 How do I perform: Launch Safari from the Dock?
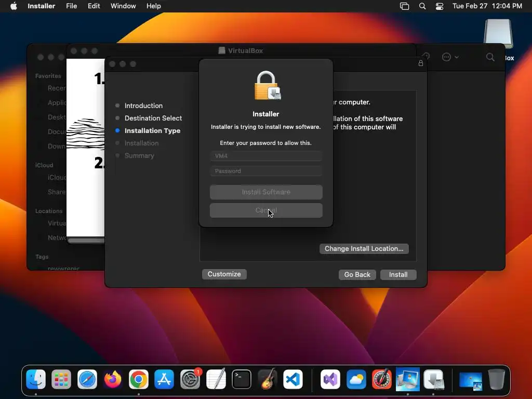click(x=87, y=379)
